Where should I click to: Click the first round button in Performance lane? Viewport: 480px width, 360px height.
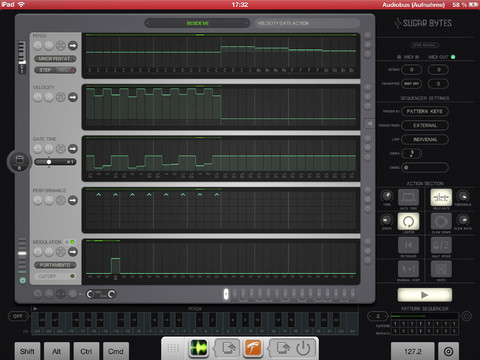click(x=38, y=200)
